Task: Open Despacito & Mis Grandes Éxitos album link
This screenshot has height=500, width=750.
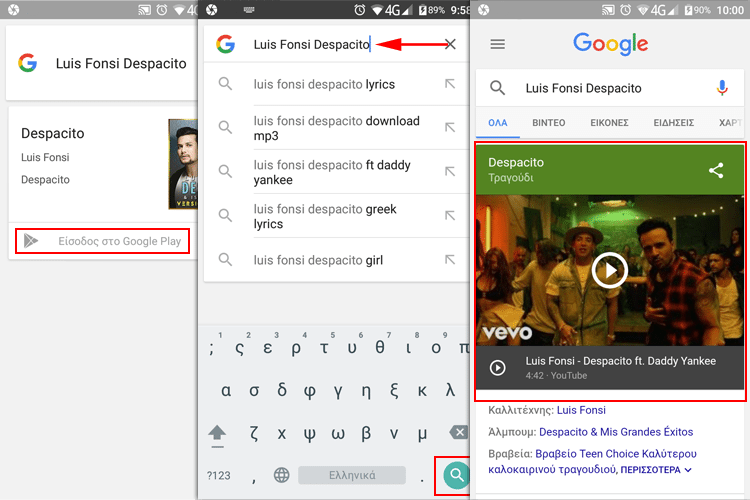Action: click(x=616, y=432)
